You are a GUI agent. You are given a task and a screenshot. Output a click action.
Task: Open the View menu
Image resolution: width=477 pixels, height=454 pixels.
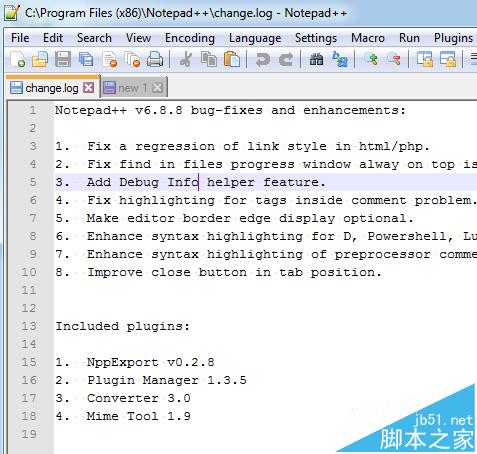click(x=138, y=38)
